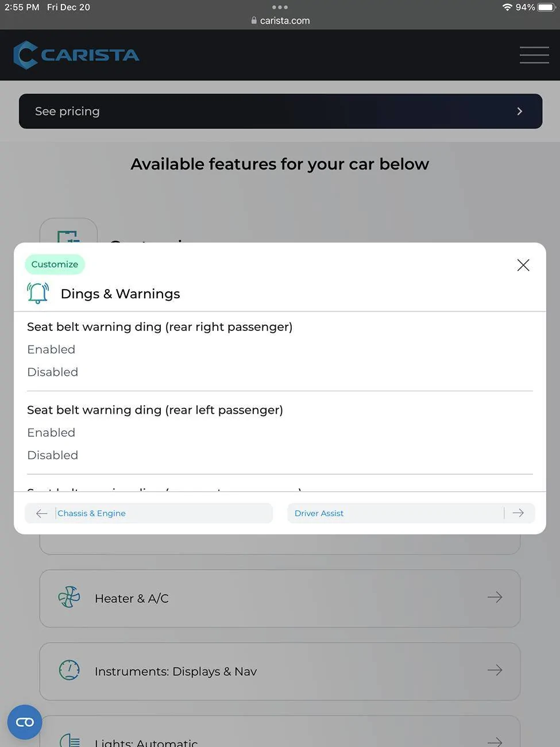This screenshot has height=747, width=560.
Task: Select Enabled for rear left passenger ding
Action: tap(51, 433)
